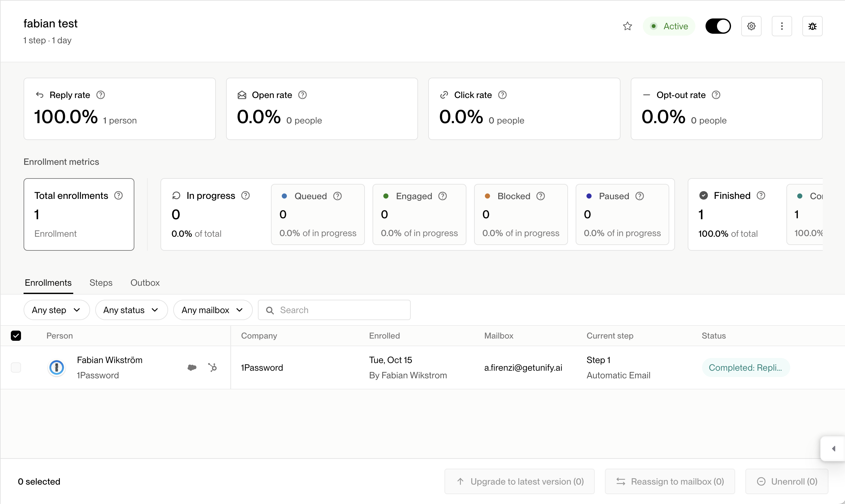Image resolution: width=845 pixels, height=504 pixels.
Task: Open the Any status filter dropdown
Action: (131, 310)
